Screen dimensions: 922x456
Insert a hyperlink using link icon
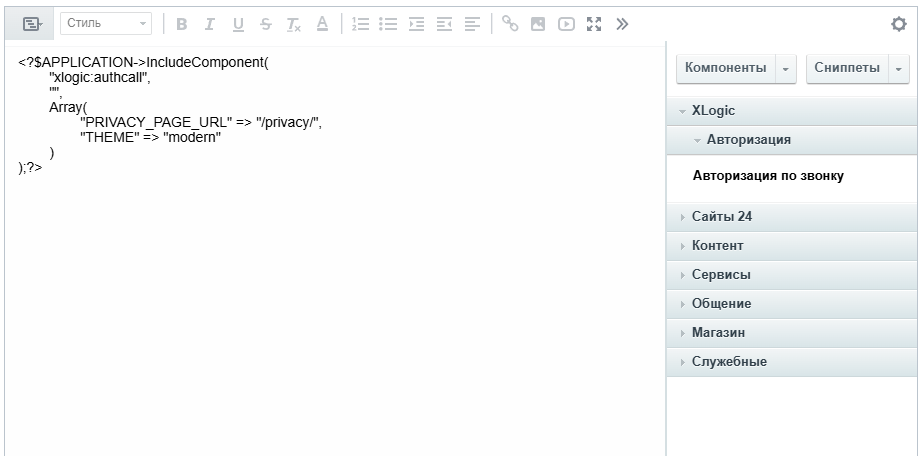pyautogui.click(x=510, y=23)
